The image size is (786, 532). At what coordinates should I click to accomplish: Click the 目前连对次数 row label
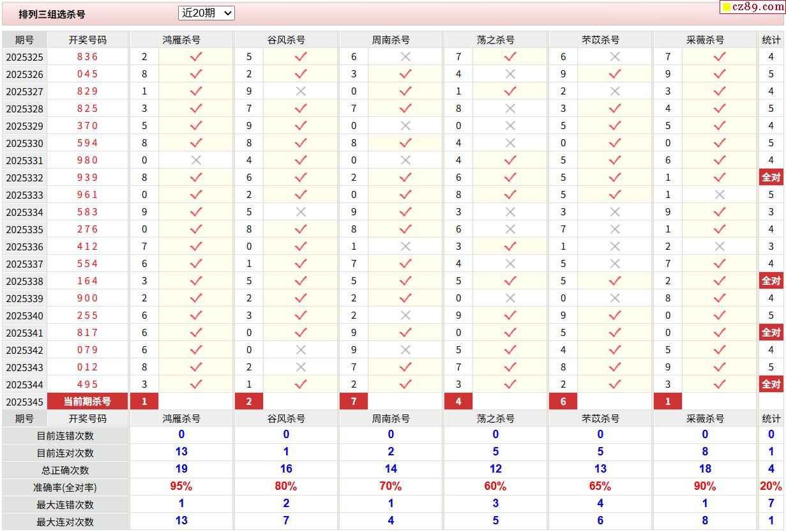click(x=65, y=453)
